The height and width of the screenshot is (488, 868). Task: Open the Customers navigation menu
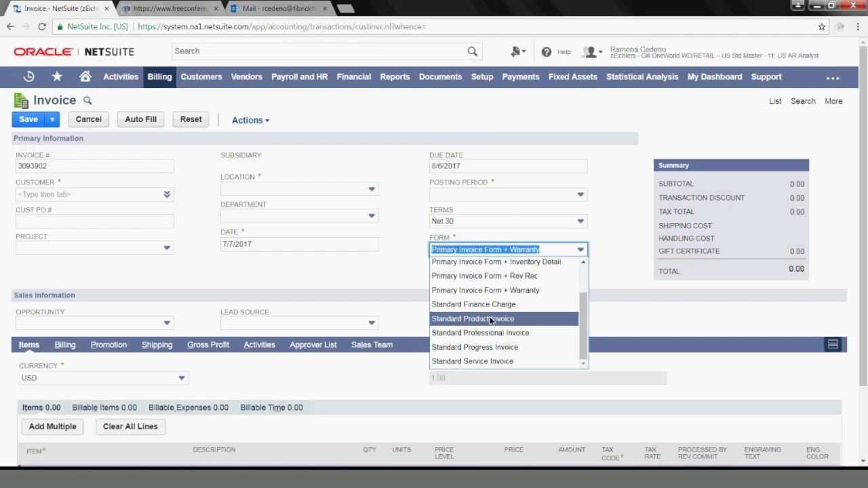[201, 77]
